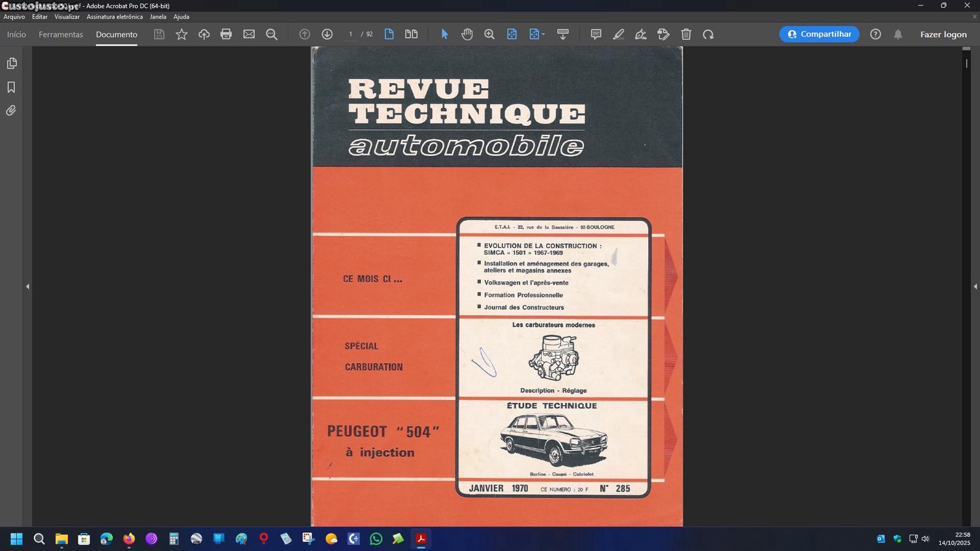This screenshot has height=551, width=980.
Task: Select the Hand pan tool
Action: click(x=466, y=34)
